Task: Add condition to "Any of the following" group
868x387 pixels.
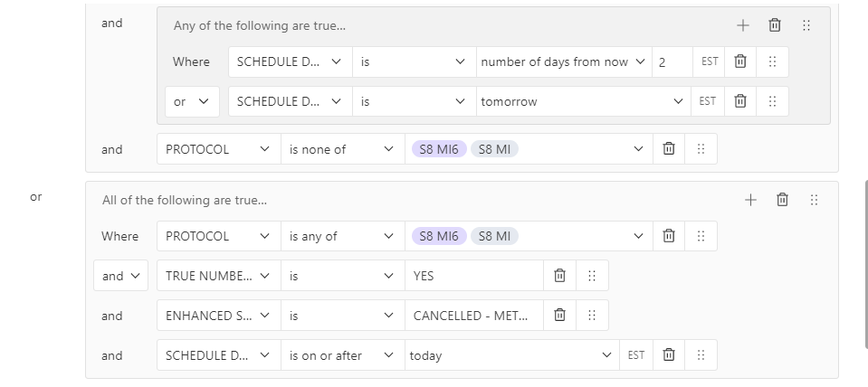Action: tap(743, 25)
